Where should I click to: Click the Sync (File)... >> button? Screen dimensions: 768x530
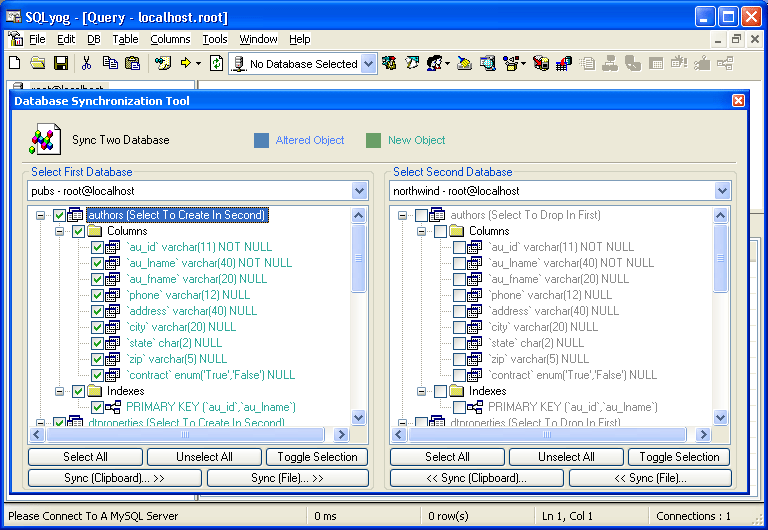288,478
